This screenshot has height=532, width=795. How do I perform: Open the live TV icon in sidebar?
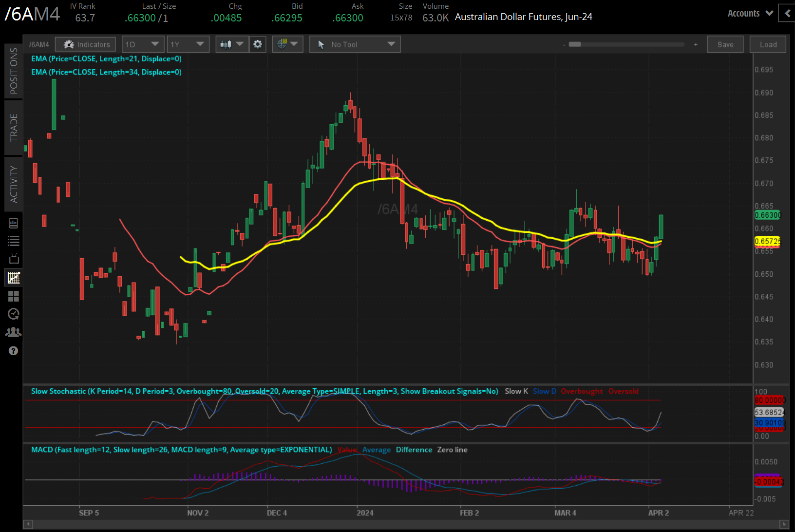(14, 259)
